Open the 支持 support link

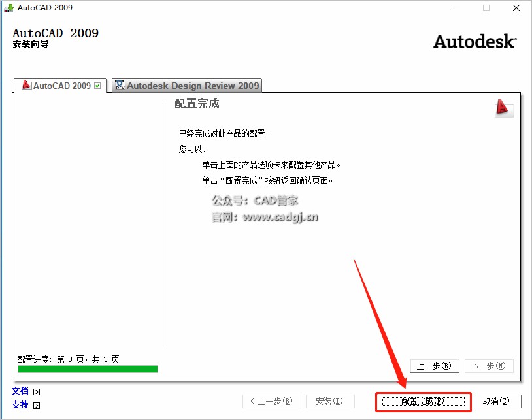click(20, 404)
